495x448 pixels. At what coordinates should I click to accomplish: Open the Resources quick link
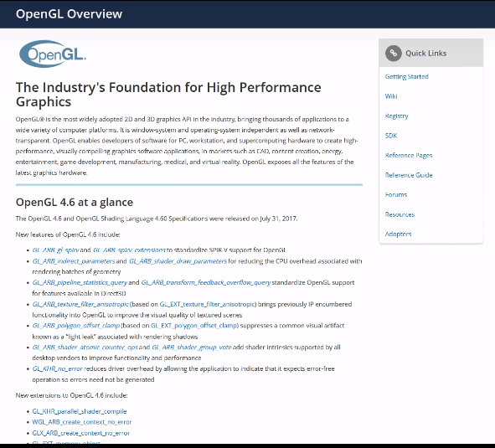(400, 214)
